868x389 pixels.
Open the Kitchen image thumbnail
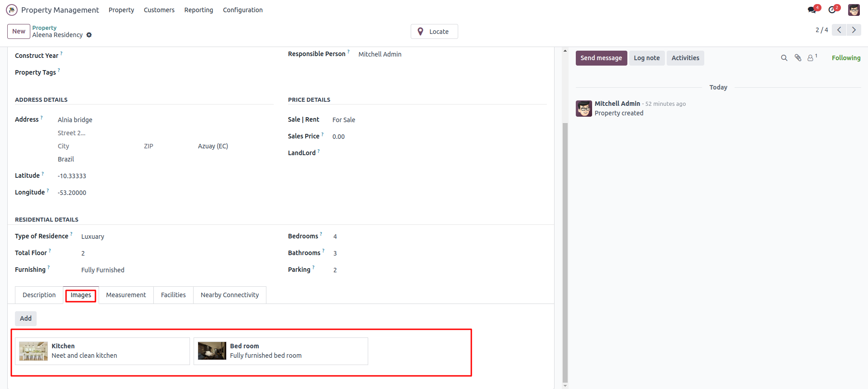(x=33, y=351)
